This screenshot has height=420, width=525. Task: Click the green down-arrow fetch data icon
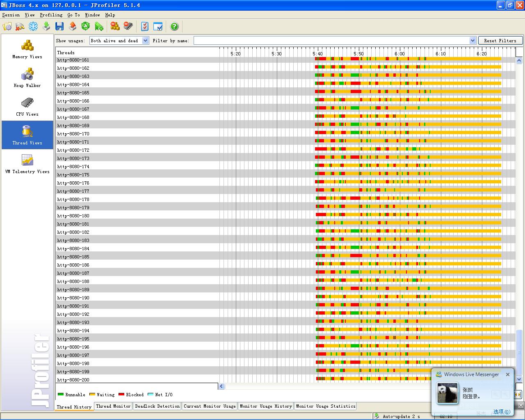pyautogui.click(x=46, y=27)
